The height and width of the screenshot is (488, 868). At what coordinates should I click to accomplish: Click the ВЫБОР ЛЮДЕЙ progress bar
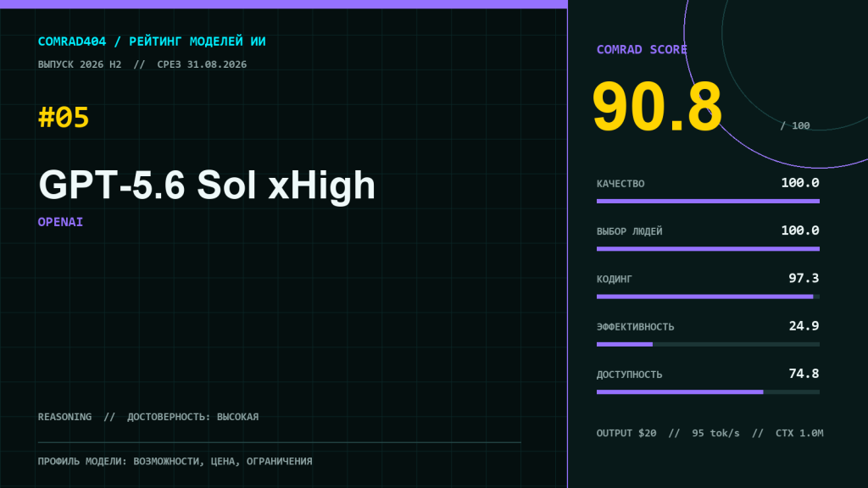click(708, 249)
